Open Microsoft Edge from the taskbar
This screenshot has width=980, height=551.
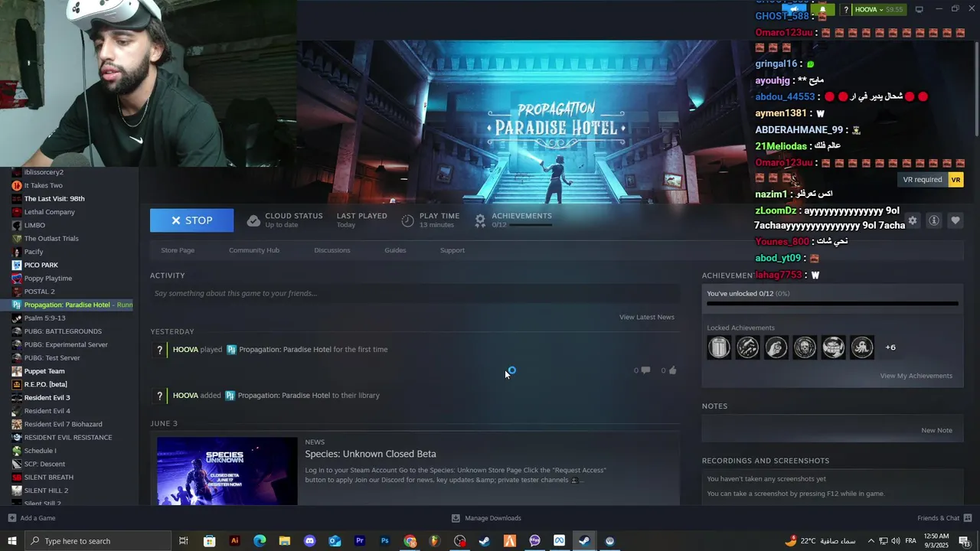[x=260, y=541]
